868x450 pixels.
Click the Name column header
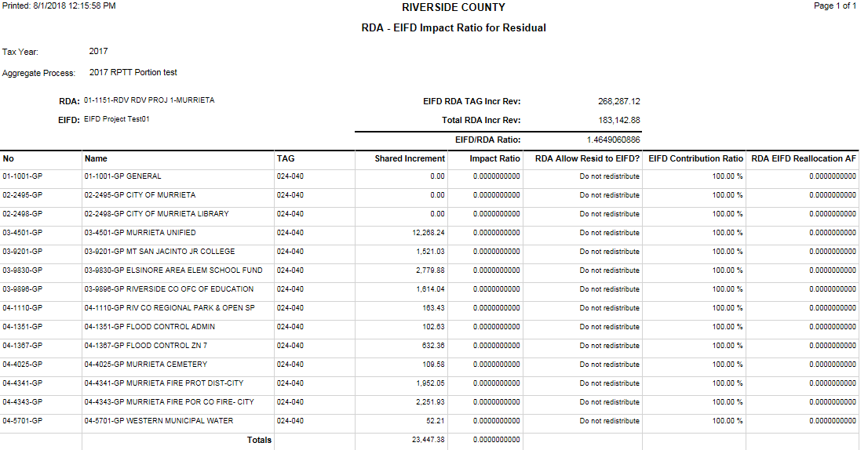(x=96, y=158)
